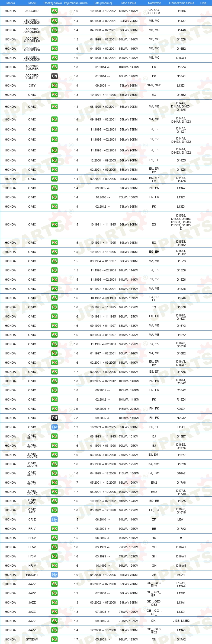Click the ON diesel icon for Accord Tourer N16A1
212x644 pixels.
pyautogui.click(x=54, y=76)
